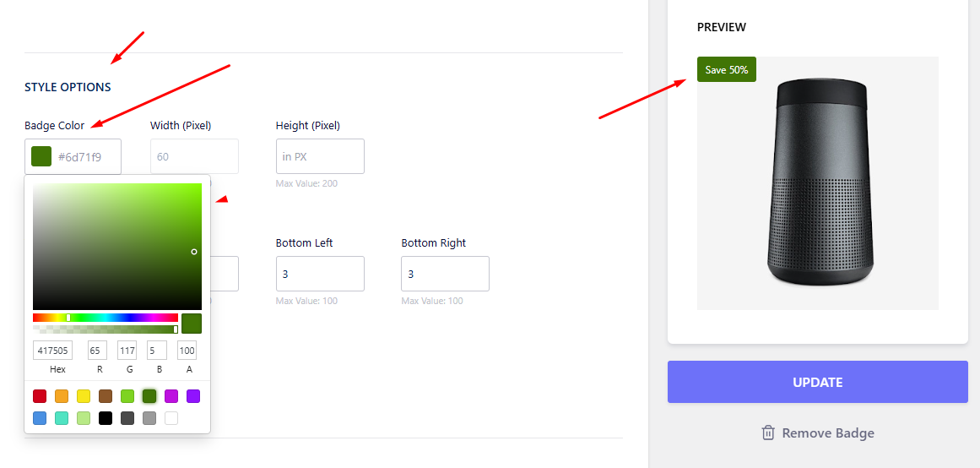The width and height of the screenshot is (980, 468).
Task: Focus the Height (Pixel) input field
Action: tap(320, 156)
